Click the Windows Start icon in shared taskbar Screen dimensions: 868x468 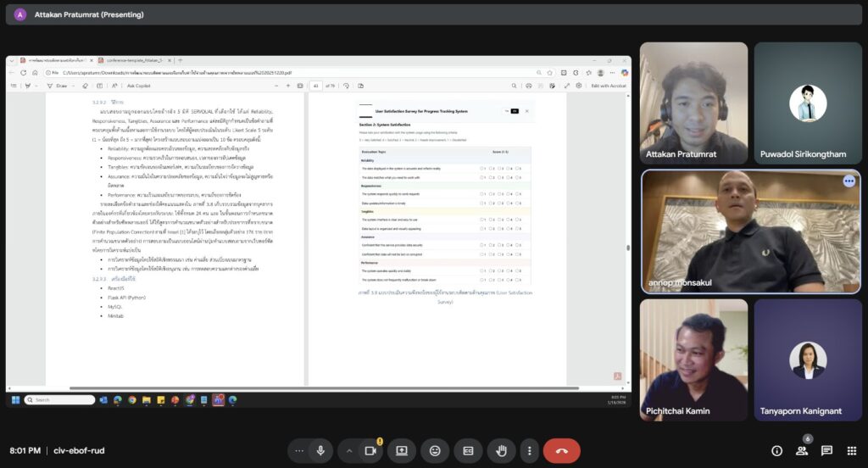click(x=14, y=399)
